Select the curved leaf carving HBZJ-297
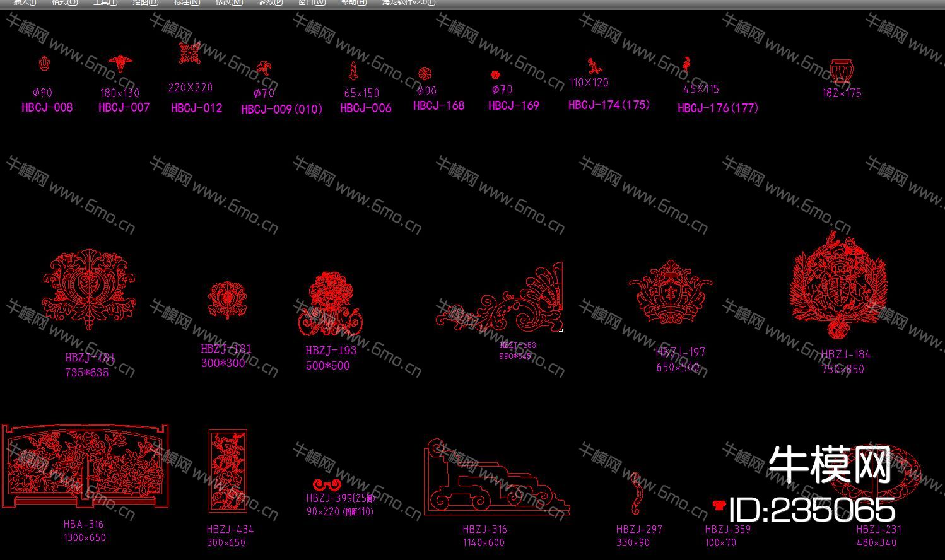Screen dimensions: 945x560 tap(637, 494)
